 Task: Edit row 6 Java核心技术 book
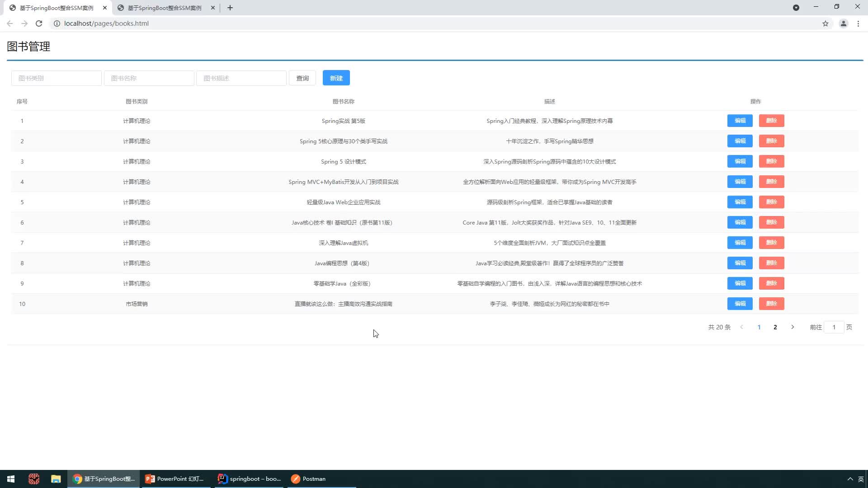click(740, 222)
